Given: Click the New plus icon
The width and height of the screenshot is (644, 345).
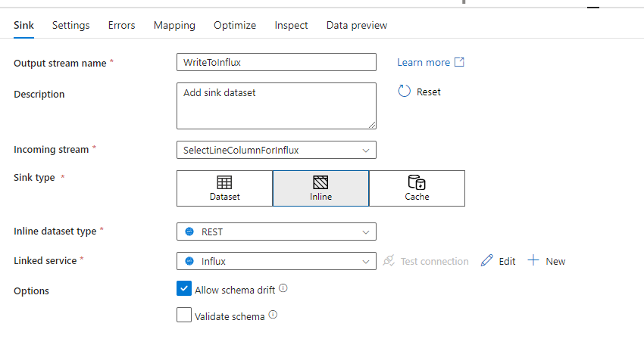Looking at the screenshot, I should pos(533,261).
